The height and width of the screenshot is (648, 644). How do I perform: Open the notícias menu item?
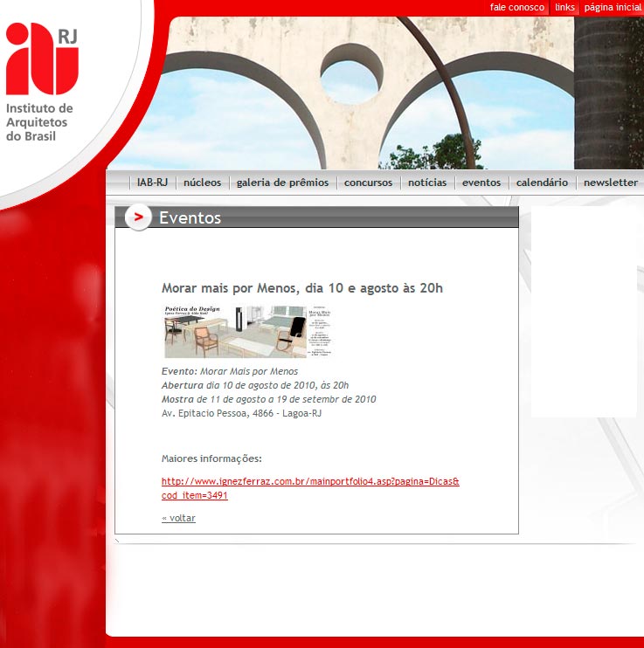pos(427,183)
